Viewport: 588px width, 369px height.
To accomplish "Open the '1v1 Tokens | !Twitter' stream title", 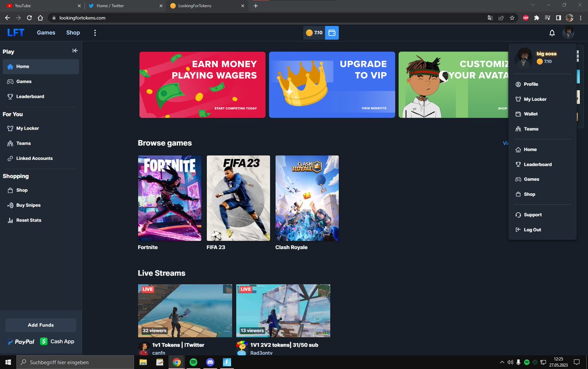I will pos(177,345).
